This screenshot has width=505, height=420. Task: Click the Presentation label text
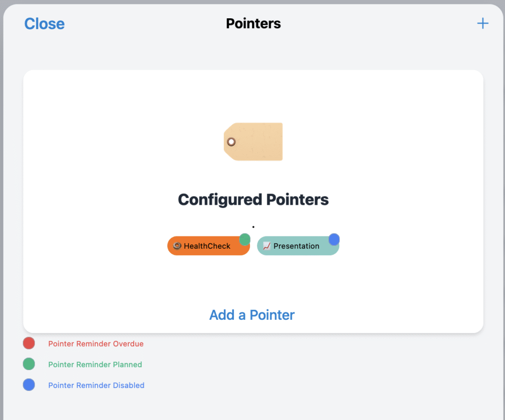pos(296,246)
